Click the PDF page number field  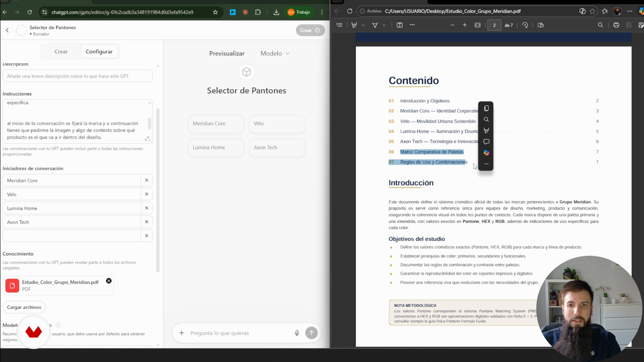(x=494, y=25)
